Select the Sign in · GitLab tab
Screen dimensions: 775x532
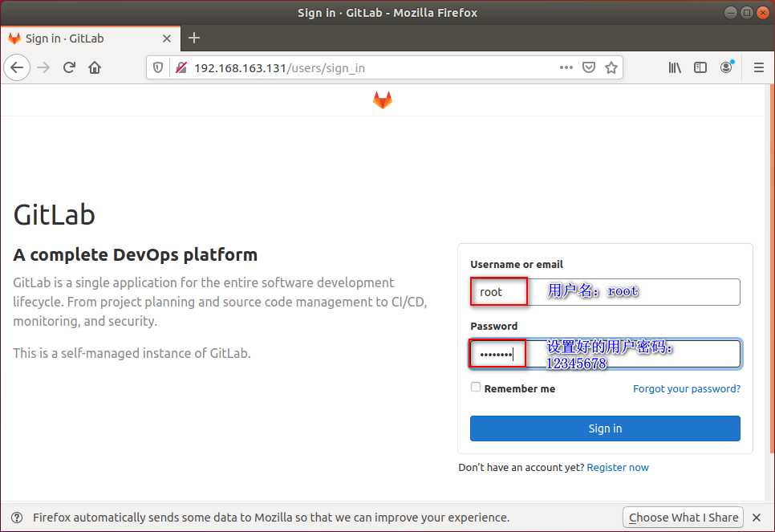click(x=91, y=39)
